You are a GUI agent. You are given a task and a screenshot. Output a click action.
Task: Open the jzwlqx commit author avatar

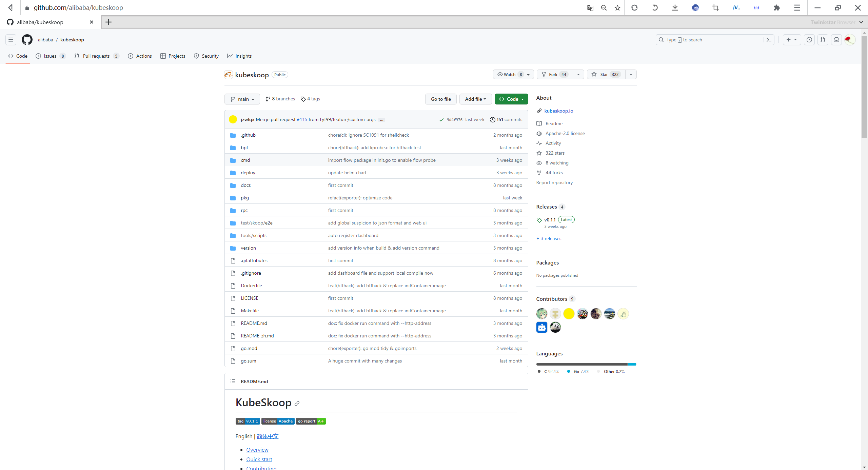coord(233,119)
